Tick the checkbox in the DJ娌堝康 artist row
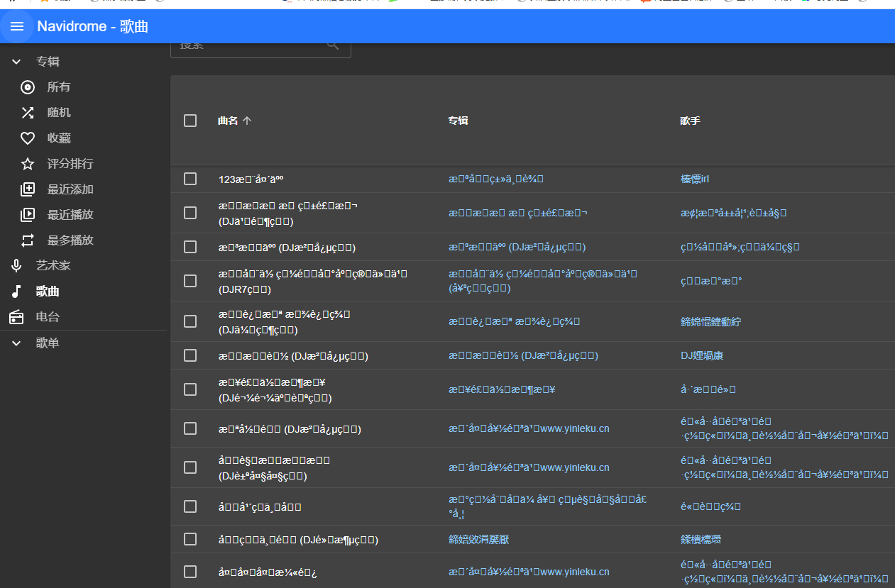 tap(190, 355)
